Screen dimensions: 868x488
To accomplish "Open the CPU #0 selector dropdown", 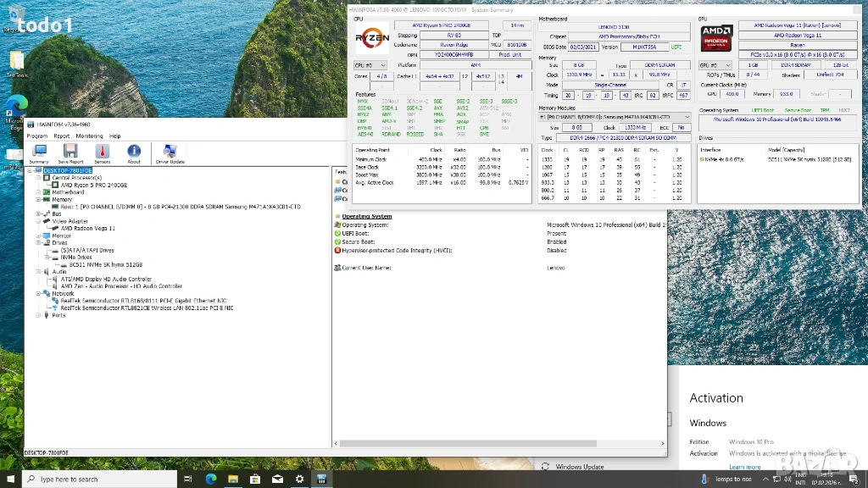I will coord(370,65).
